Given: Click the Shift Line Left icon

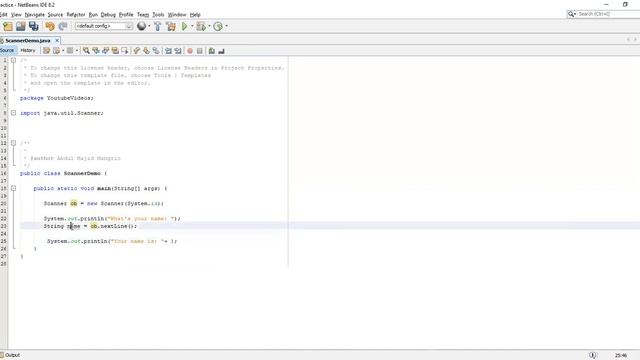Looking at the screenshot, I should click(x=168, y=51).
